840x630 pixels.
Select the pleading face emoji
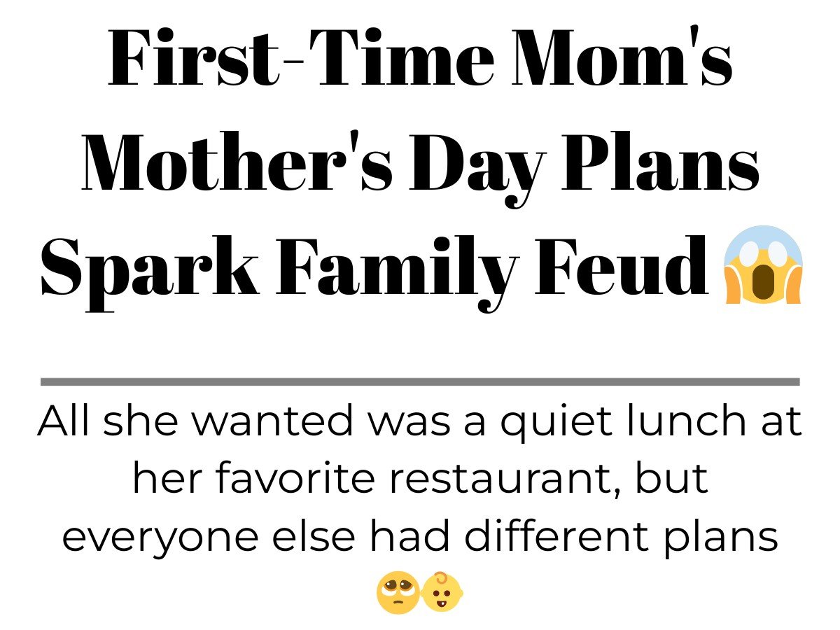pyautogui.click(x=398, y=593)
